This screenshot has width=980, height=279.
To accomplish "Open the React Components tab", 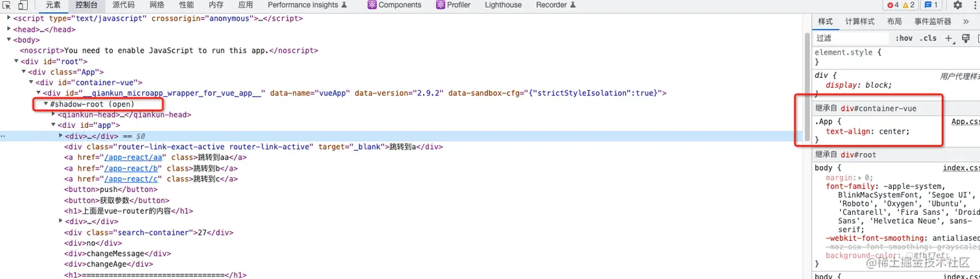I will tap(394, 5).
